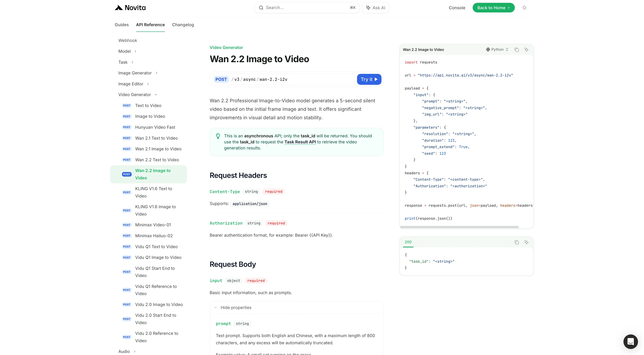The height and width of the screenshot is (355, 644).
Task: Click the Ask AI sparkle icon
Action: pyautogui.click(x=368, y=8)
